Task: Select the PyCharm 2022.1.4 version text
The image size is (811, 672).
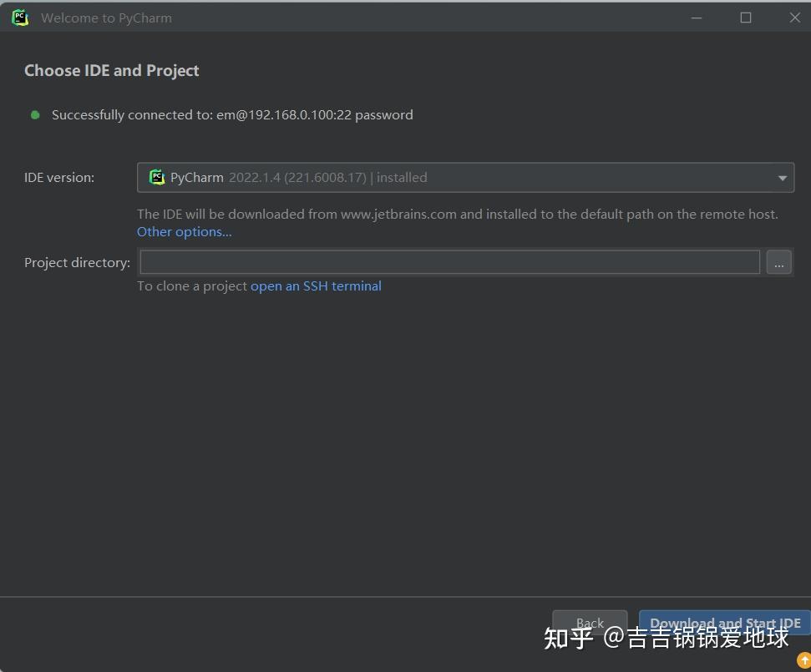Action: pyautogui.click(x=298, y=178)
